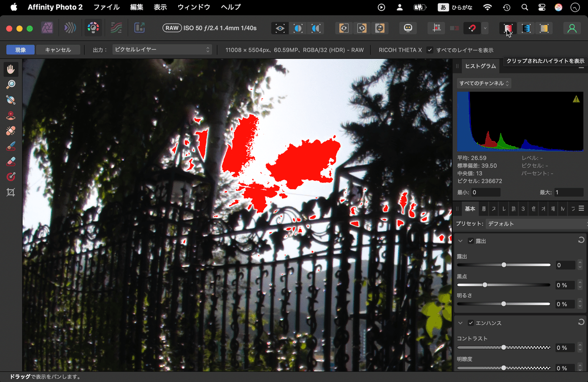This screenshot has width=588, height=382.
Task: Select the Pan (Hand) tool
Action: click(11, 69)
